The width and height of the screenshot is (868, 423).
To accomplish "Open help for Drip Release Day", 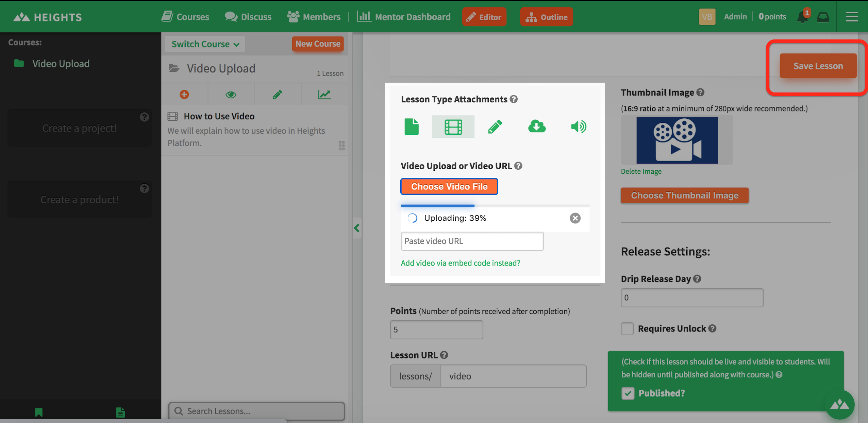I will click(697, 279).
